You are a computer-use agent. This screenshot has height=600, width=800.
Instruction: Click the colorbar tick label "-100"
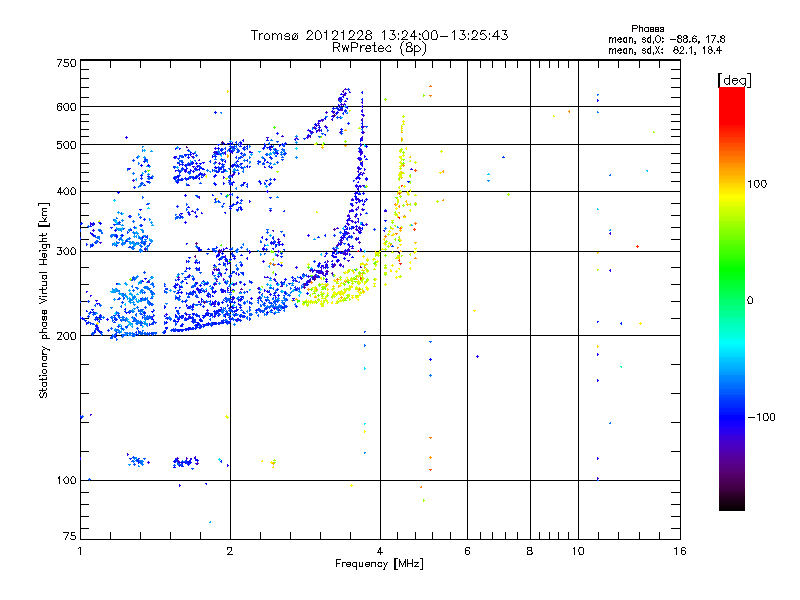click(761, 417)
